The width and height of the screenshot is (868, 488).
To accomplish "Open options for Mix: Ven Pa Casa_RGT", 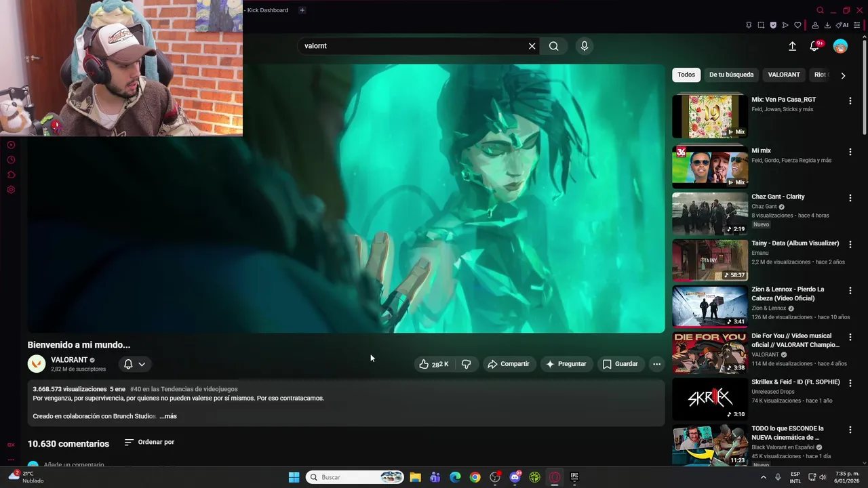I will pyautogui.click(x=850, y=100).
